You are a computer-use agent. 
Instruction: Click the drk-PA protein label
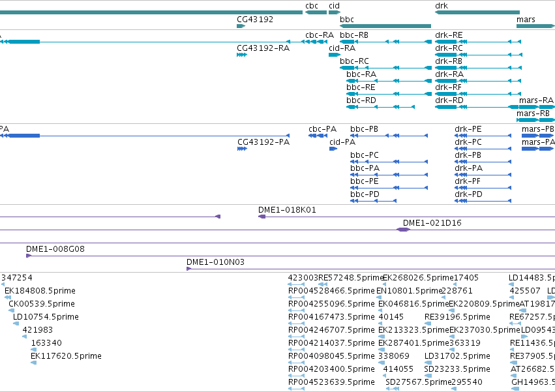click(469, 168)
